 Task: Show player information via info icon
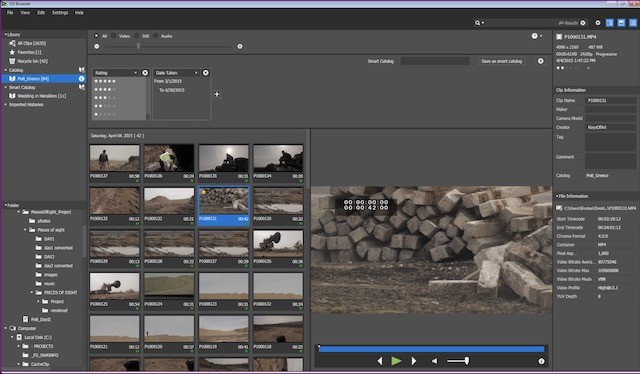[541, 361]
